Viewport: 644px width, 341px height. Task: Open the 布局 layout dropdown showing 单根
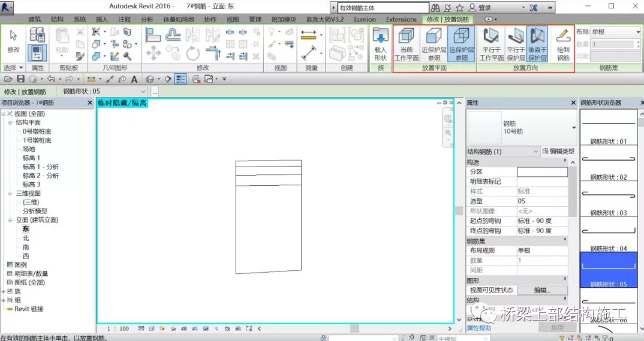tap(615, 32)
